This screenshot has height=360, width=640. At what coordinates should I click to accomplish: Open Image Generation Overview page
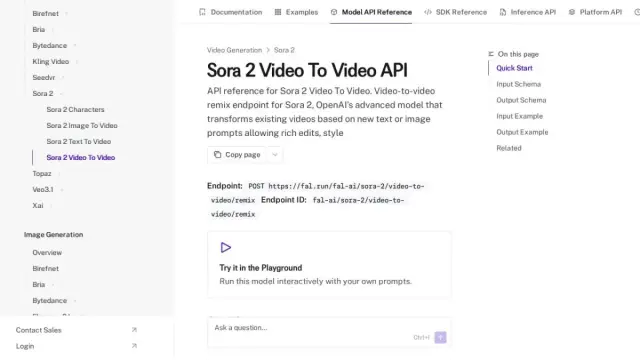(47, 253)
